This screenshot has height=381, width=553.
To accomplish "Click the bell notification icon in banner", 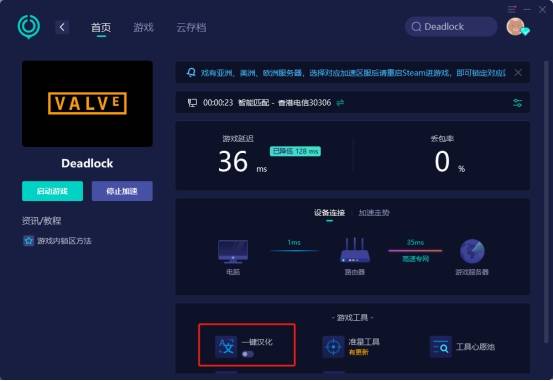I will [191, 73].
